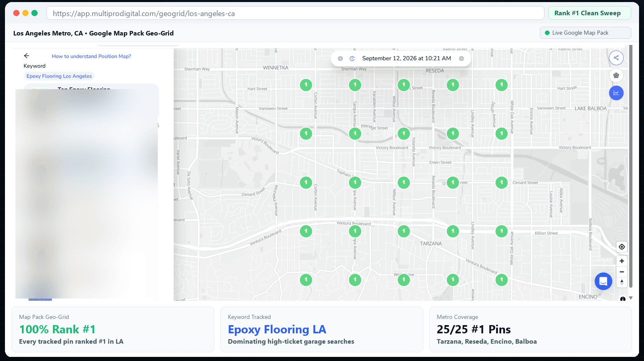Click the LAKE BALBOA map label
This screenshot has width=644, height=361.
point(591,109)
